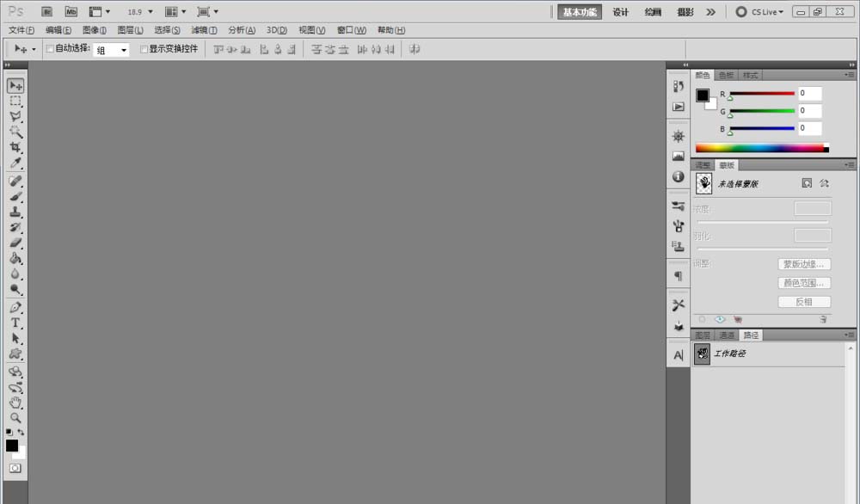Select the Pen tool
Viewport: 860px width, 504px height.
coord(15,305)
